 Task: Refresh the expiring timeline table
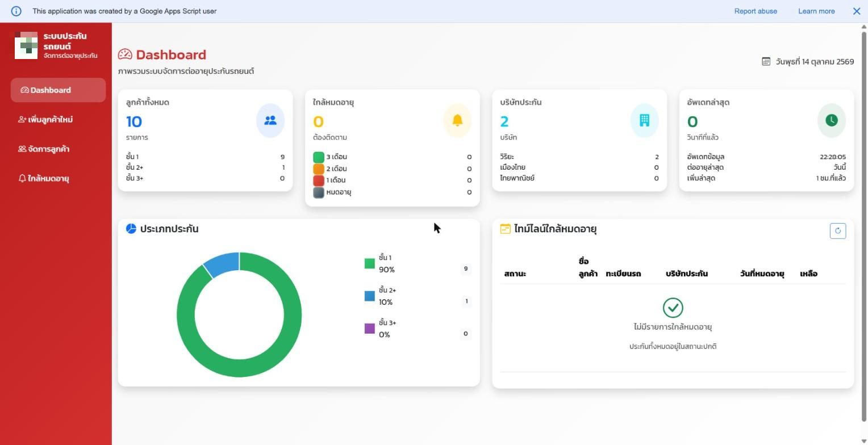[x=838, y=231]
